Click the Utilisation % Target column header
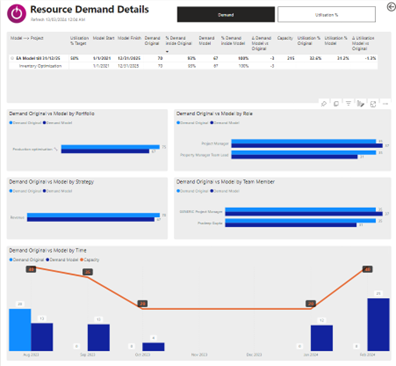The height and width of the screenshot is (366, 396). (x=79, y=41)
